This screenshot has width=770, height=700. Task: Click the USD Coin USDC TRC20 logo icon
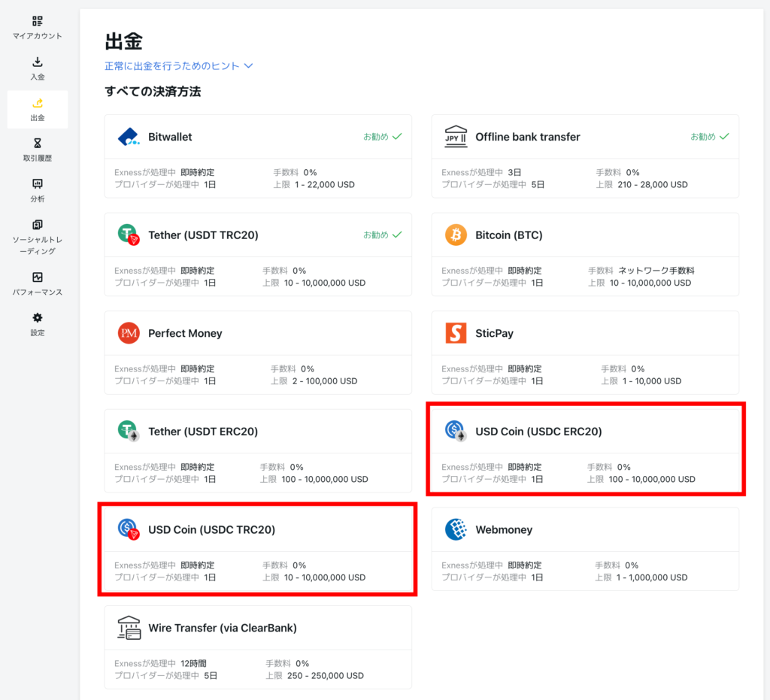tap(129, 529)
